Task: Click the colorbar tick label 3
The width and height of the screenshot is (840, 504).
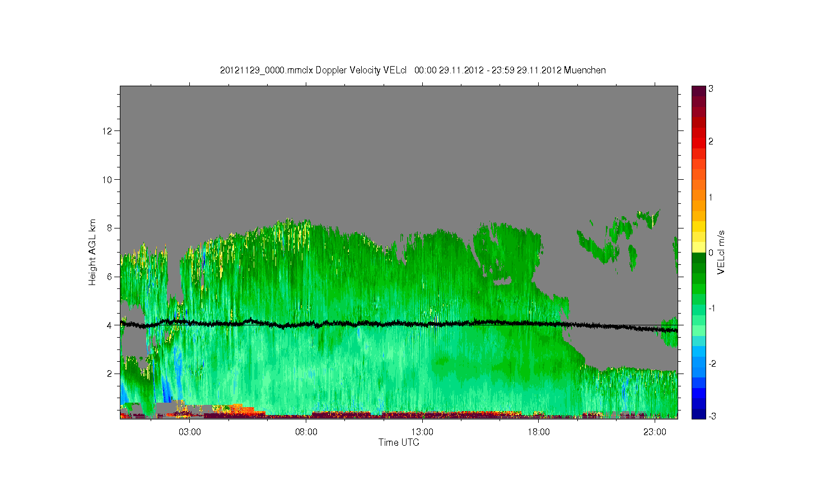Action: [x=711, y=89]
